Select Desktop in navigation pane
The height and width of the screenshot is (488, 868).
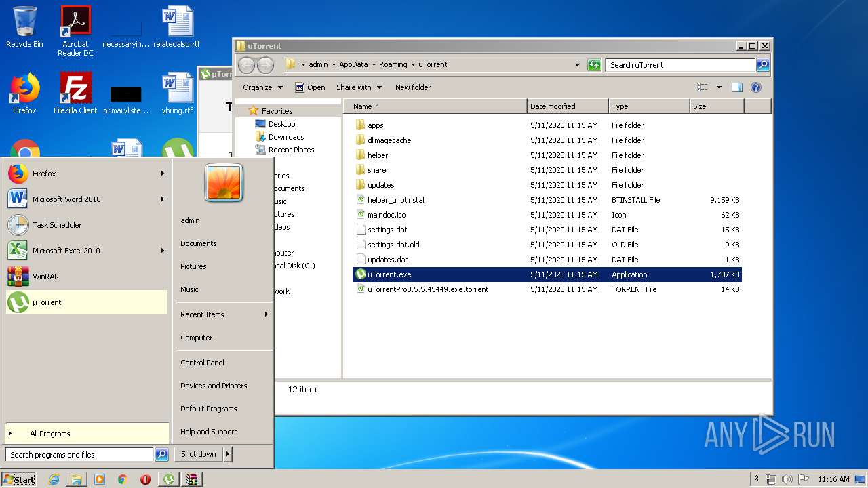point(275,124)
